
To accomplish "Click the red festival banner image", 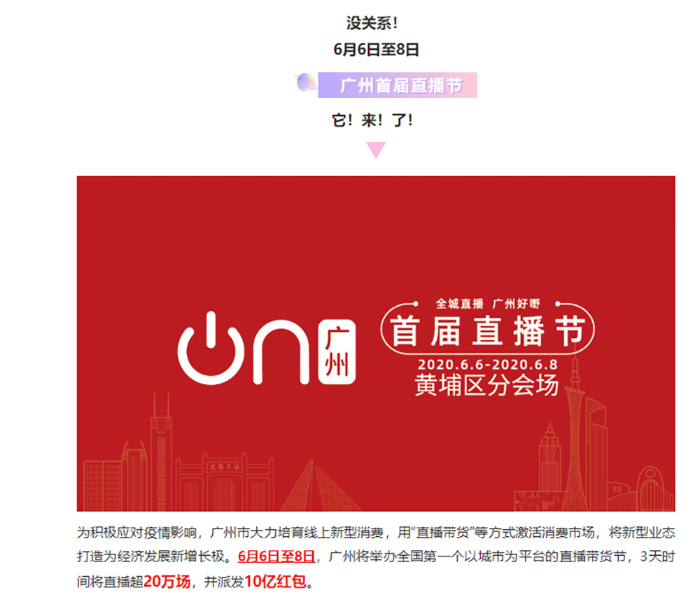I will (376, 343).
